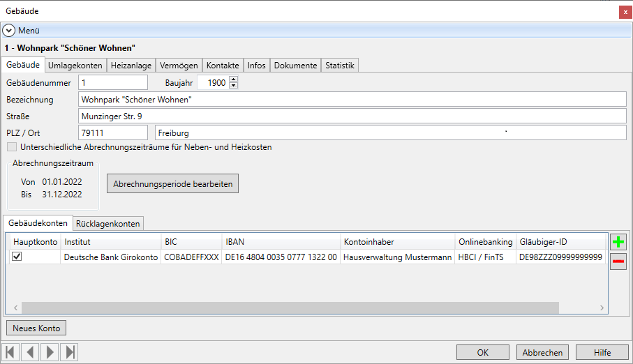Close the Gebäude dialog window
The image size is (633, 364).
(x=624, y=12)
